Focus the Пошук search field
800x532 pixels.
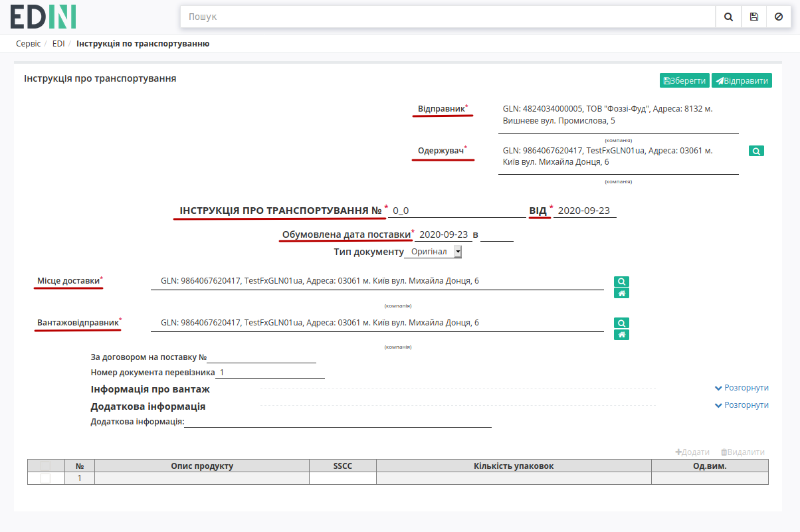click(448, 17)
